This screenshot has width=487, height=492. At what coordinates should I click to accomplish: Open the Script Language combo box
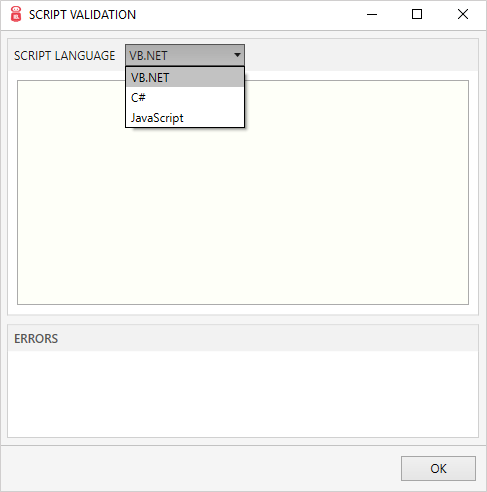click(185, 55)
